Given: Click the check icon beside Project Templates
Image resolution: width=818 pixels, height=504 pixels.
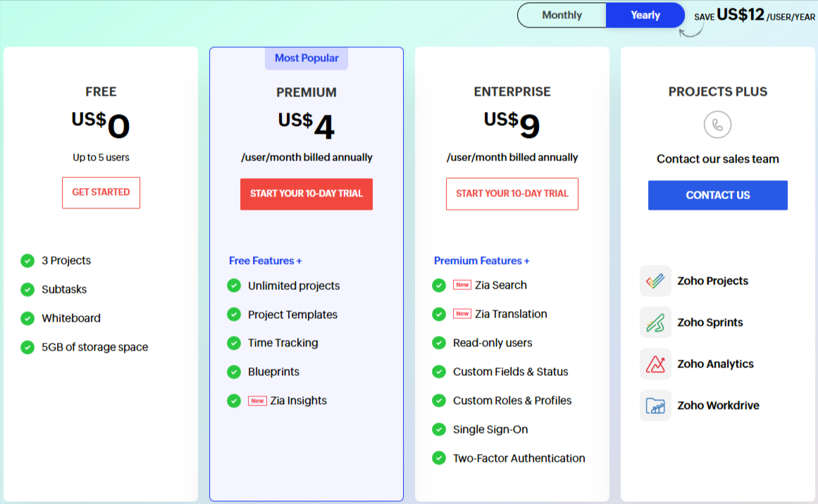Looking at the screenshot, I should 234,314.
